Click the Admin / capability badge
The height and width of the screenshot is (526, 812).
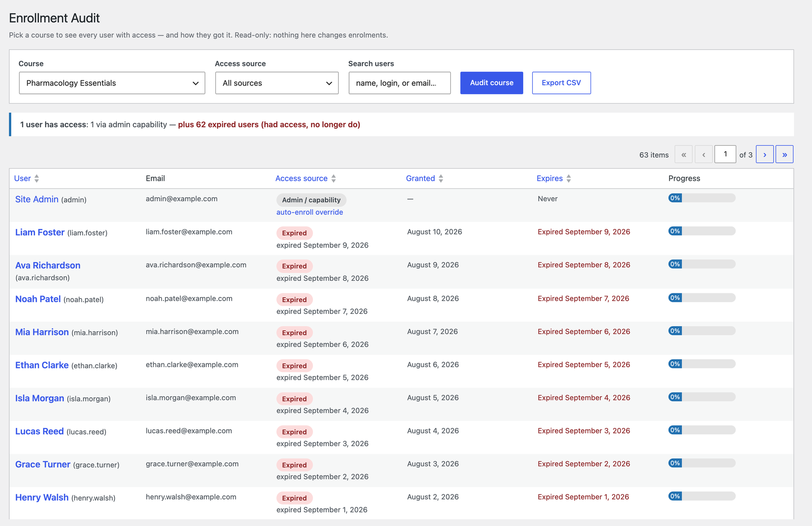point(311,200)
